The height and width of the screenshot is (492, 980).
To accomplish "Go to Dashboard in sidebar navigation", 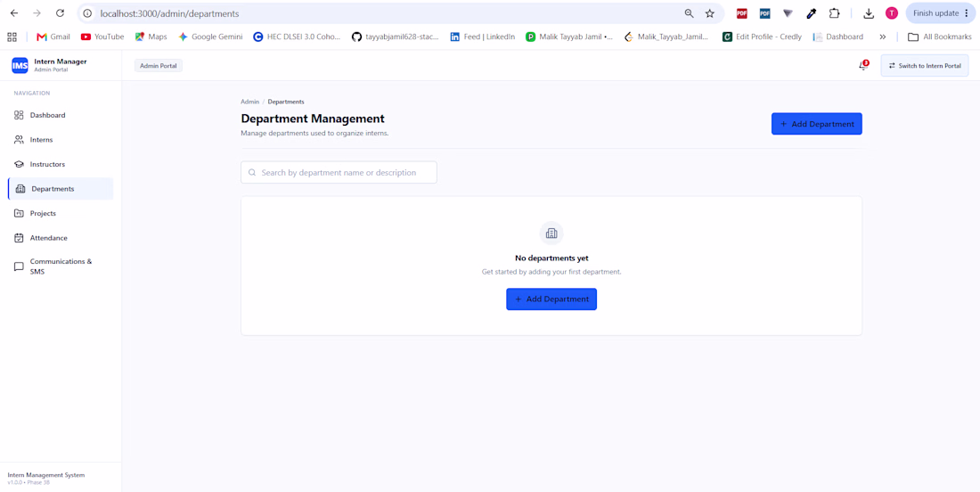I will [x=61, y=115].
